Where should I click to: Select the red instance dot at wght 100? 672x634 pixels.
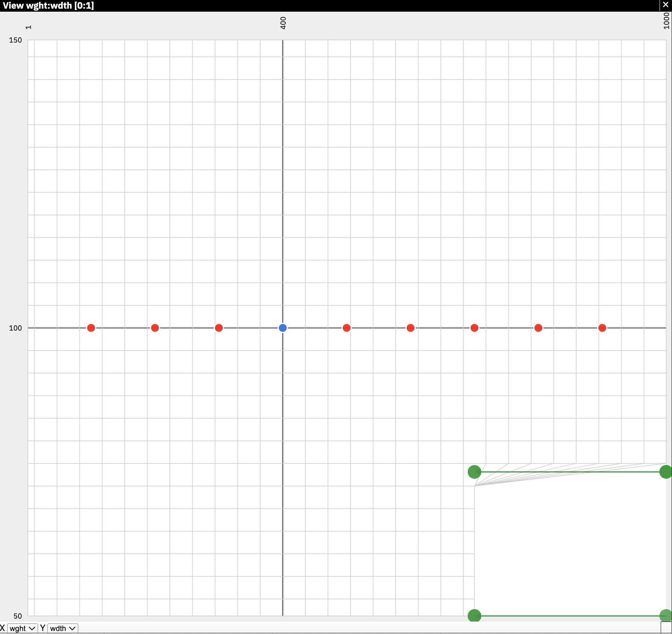pyautogui.click(x=91, y=328)
